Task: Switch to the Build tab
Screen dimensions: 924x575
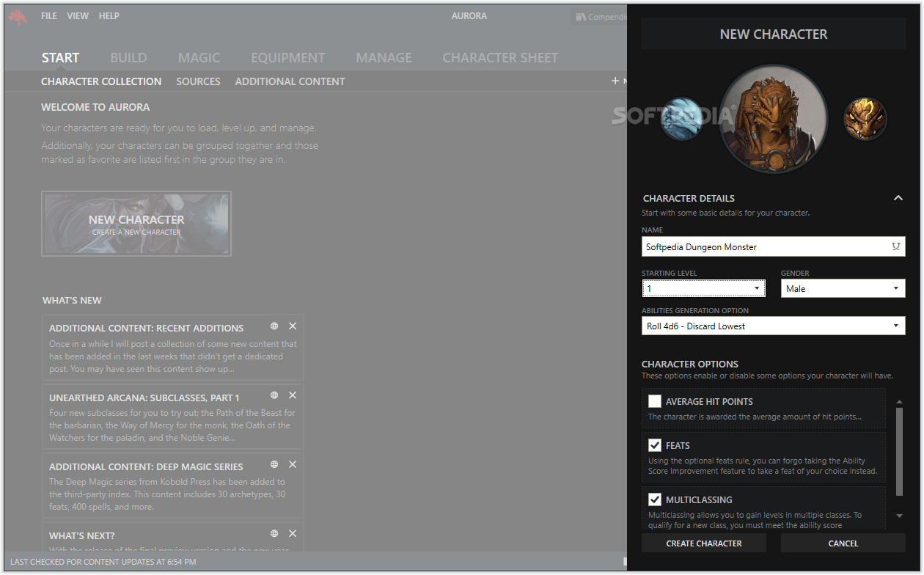Action: coord(128,58)
